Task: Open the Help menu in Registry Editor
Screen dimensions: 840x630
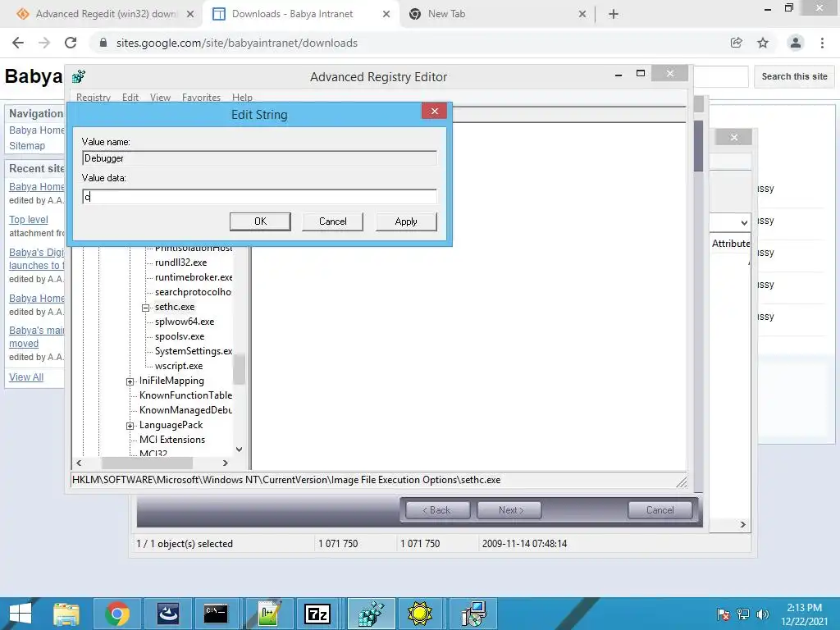Action: point(242,98)
